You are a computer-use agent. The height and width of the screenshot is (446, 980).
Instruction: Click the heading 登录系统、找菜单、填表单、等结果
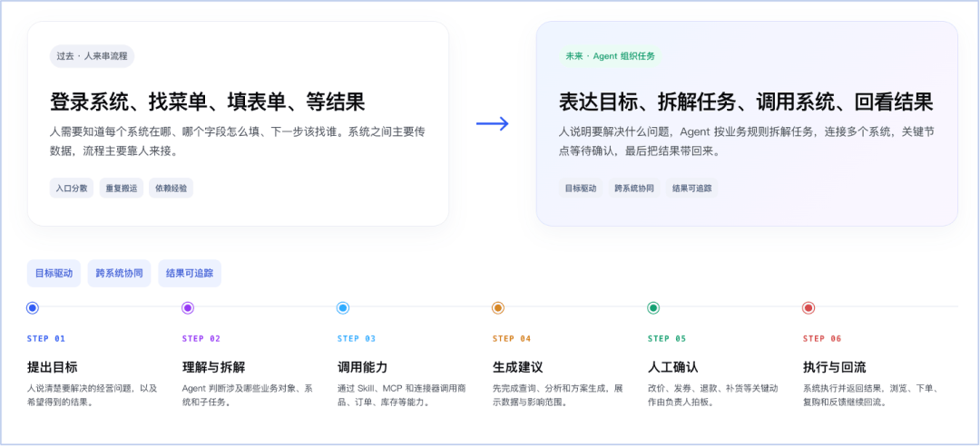pyautogui.click(x=208, y=102)
